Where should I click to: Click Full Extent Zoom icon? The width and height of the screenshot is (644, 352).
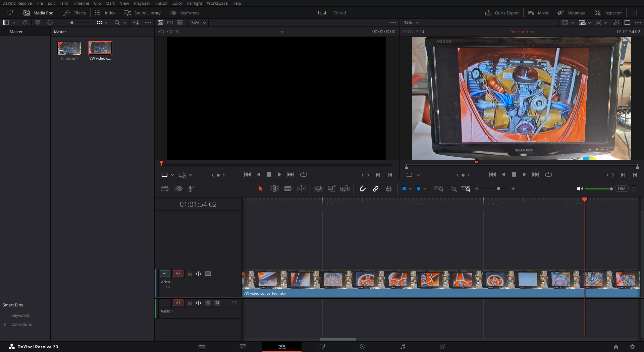click(x=438, y=189)
